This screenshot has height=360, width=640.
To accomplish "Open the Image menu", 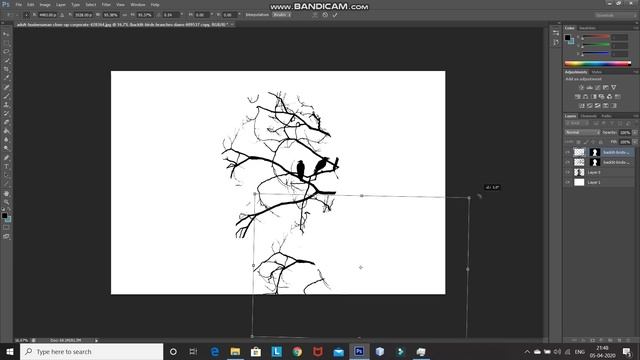I will 45,4.
